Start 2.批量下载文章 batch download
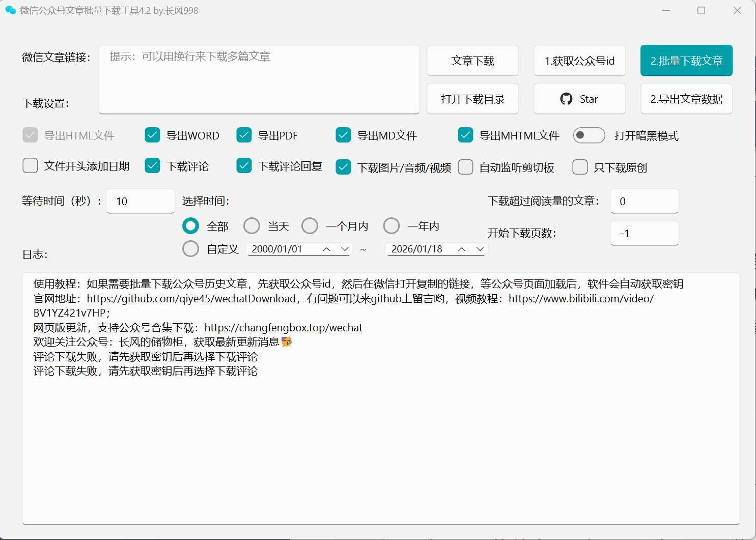The height and width of the screenshot is (540, 756). tap(686, 61)
